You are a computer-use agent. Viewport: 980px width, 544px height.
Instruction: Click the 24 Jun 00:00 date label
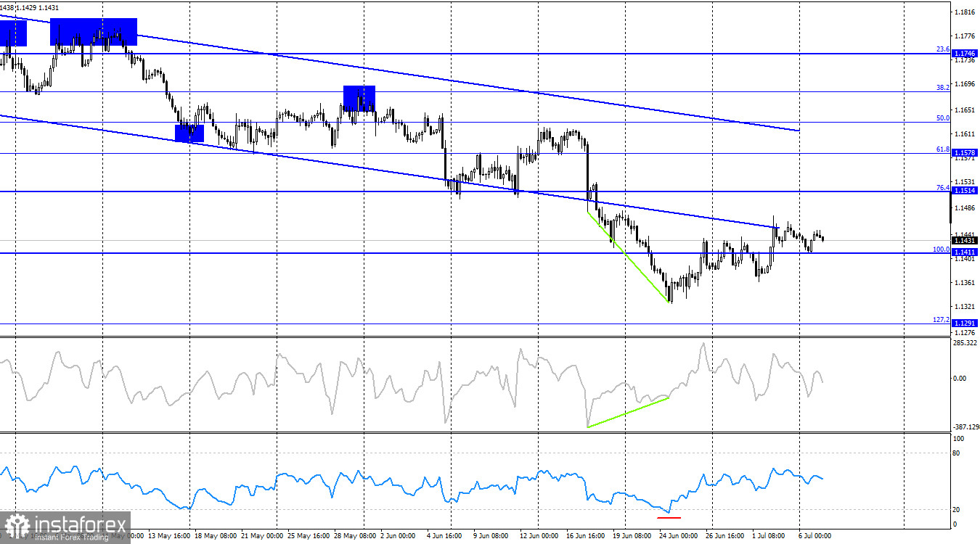680,536
